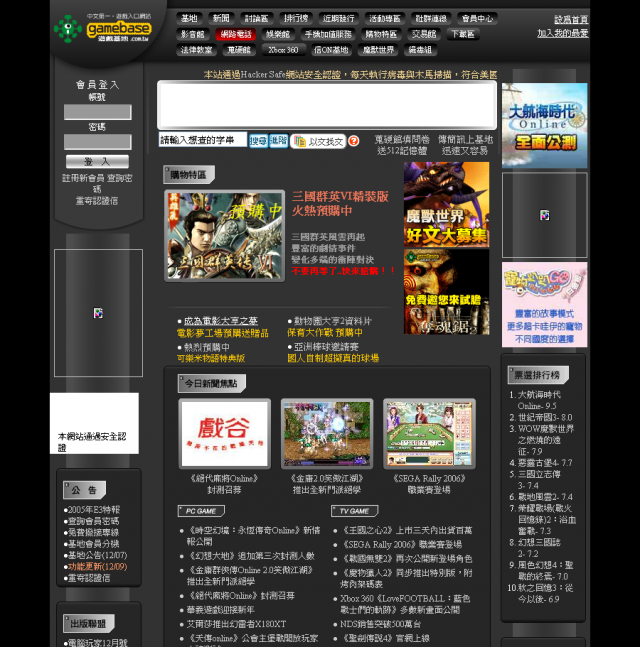Click the 成為電影大亨之夢 link
The image size is (640, 648).
coord(221,321)
